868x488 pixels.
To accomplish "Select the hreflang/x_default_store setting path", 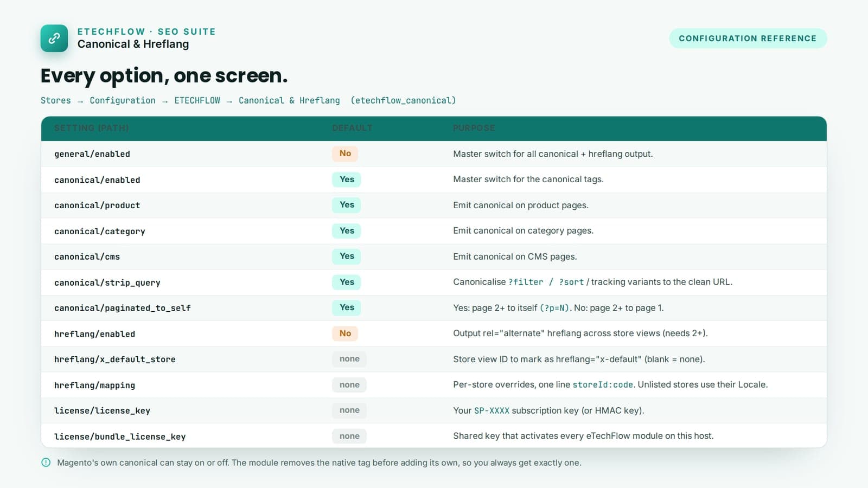I will [115, 359].
